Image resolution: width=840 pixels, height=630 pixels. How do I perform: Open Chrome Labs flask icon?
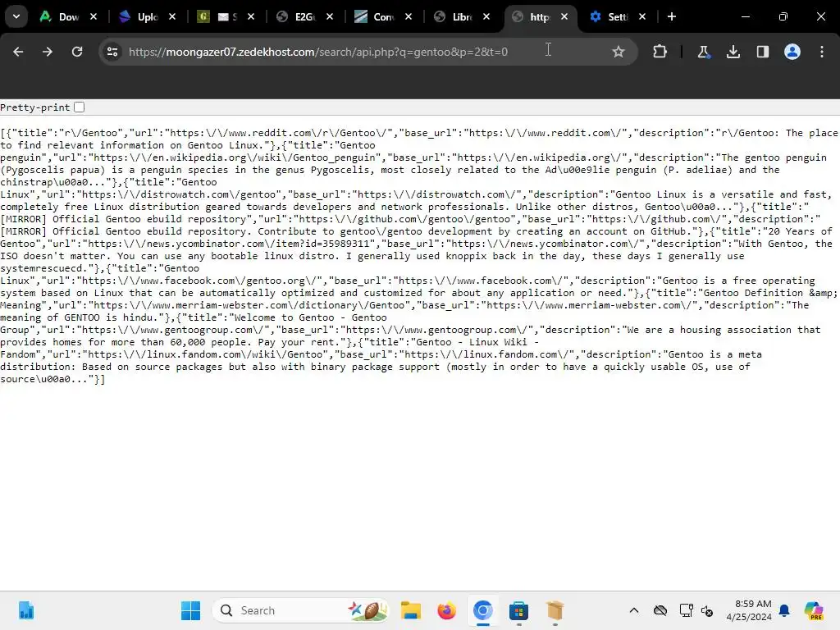pos(703,52)
